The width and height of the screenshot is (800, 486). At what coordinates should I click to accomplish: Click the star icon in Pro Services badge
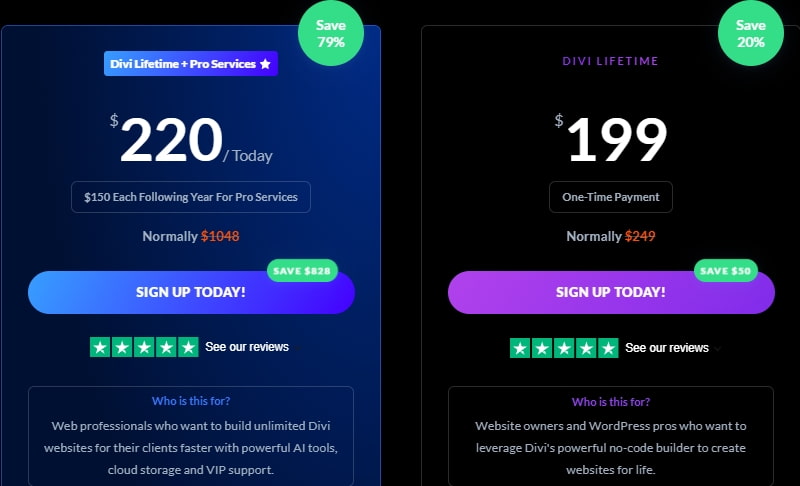coord(265,64)
